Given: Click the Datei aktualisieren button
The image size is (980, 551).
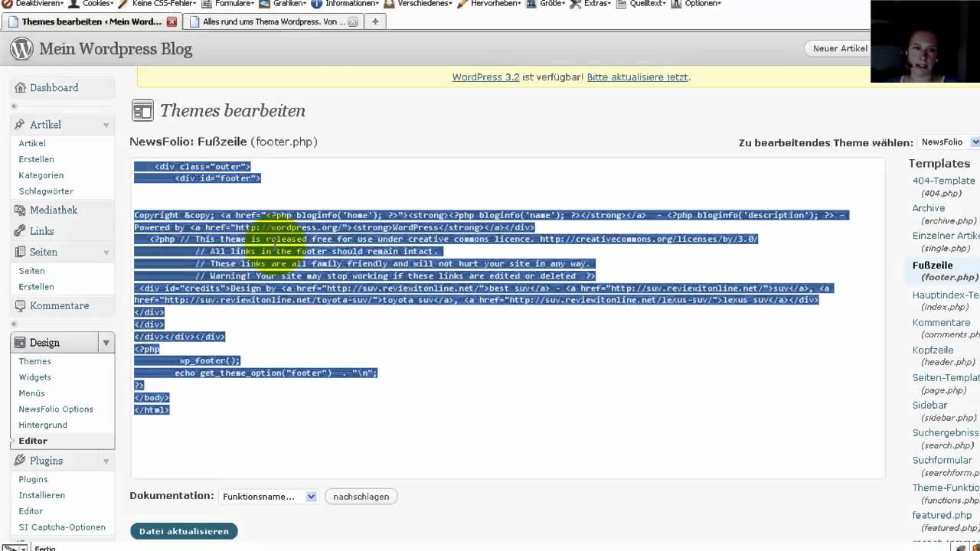Looking at the screenshot, I should coord(184,531).
